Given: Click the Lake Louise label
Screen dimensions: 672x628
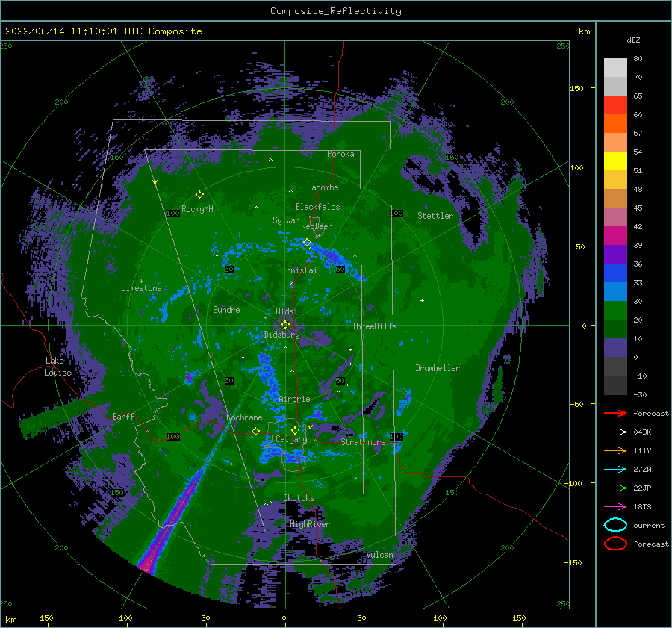Looking at the screenshot, I should [57, 367].
